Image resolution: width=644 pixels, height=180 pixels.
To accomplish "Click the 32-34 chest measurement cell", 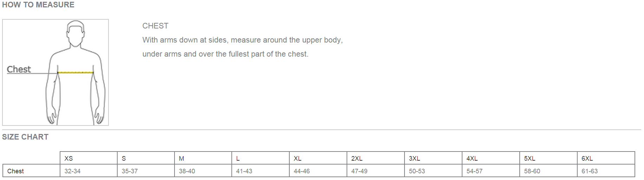I will point(72,171).
